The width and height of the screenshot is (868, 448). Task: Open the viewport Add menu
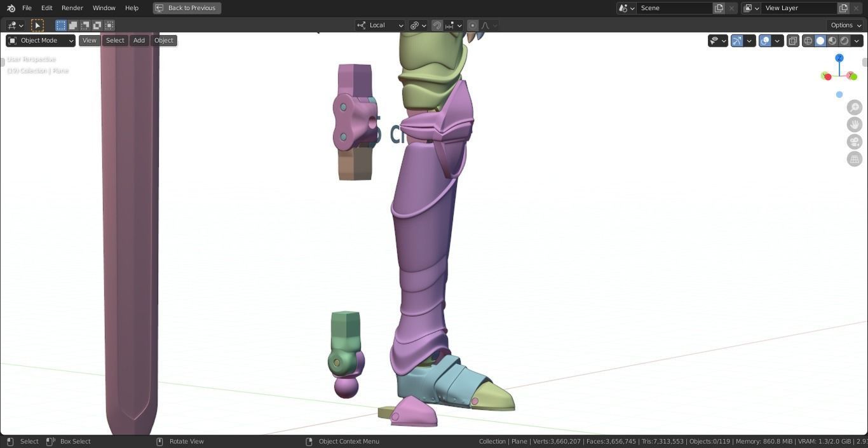point(139,41)
